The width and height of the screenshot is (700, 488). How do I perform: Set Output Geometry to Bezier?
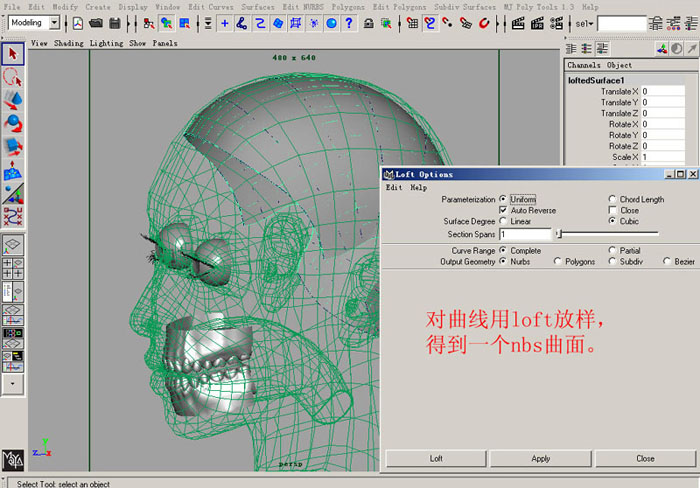pos(667,261)
